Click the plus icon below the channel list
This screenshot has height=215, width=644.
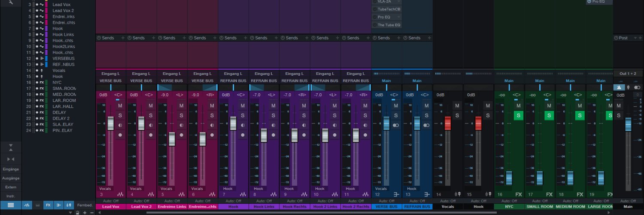(x=85, y=212)
